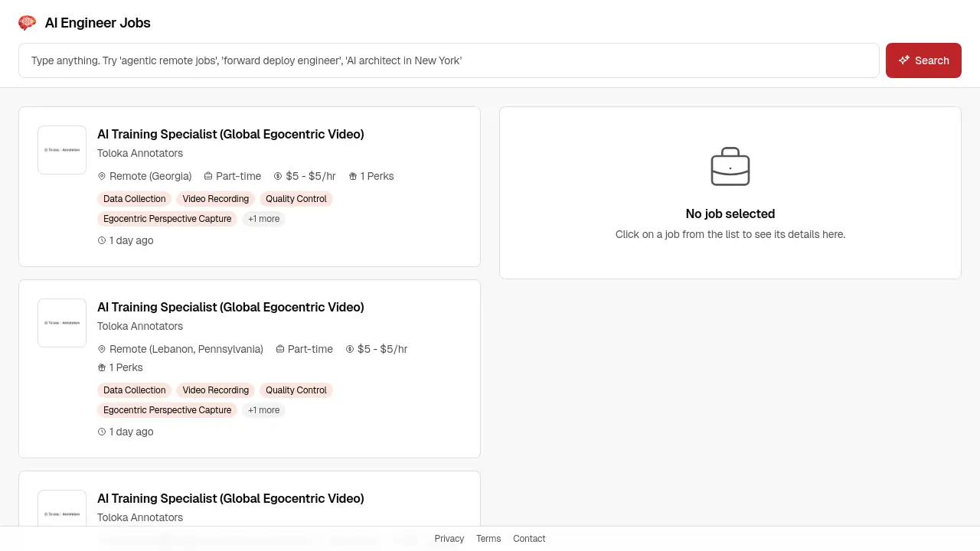Click briefcase icon beside Part-time on Georgia card
The image size is (980, 551).
point(208,176)
